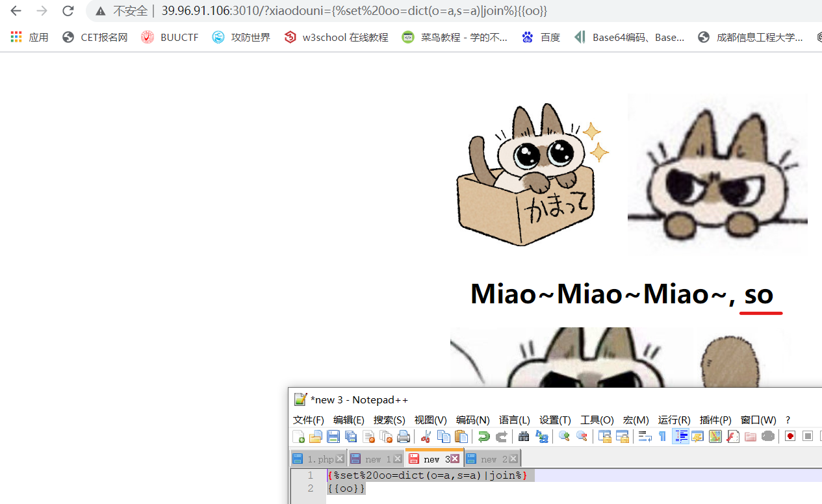Image resolution: width=822 pixels, height=504 pixels.
Task: Open the 攻防世界 bookmark
Action: click(x=242, y=37)
